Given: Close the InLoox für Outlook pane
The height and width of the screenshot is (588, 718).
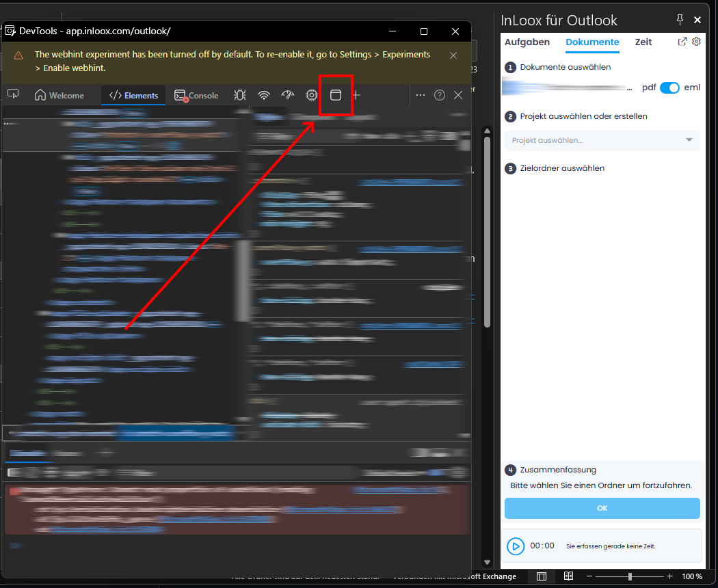Looking at the screenshot, I should [x=697, y=20].
